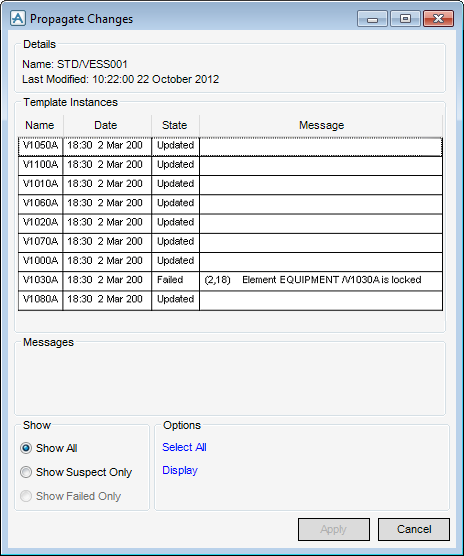Image resolution: width=464 pixels, height=556 pixels.
Task: Select the V1100A instance name cell
Action: 40,165
